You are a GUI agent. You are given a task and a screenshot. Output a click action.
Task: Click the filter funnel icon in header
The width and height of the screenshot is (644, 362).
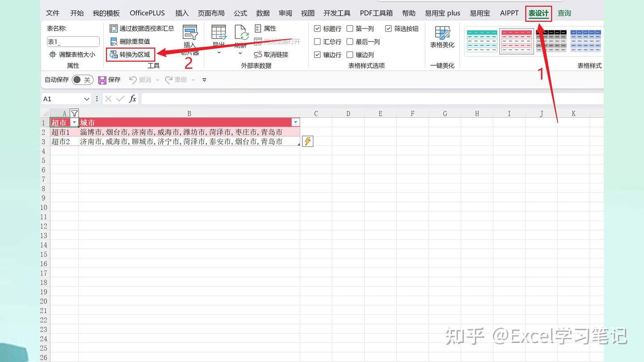click(x=75, y=113)
